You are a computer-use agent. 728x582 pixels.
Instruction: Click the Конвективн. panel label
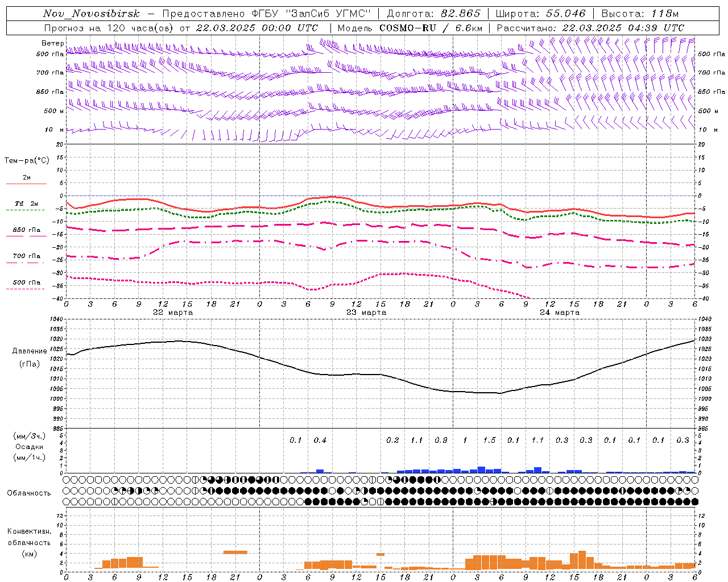29,531
